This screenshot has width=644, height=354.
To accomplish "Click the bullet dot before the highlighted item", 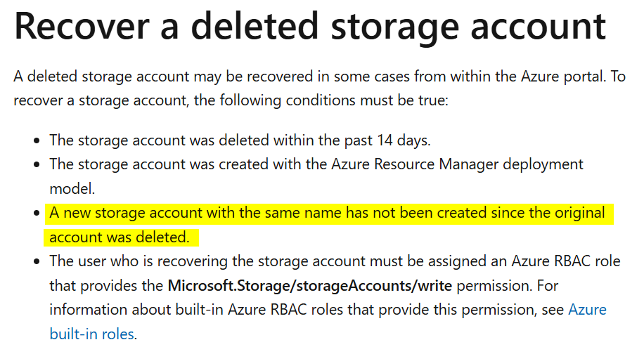I will click(x=37, y=214).
